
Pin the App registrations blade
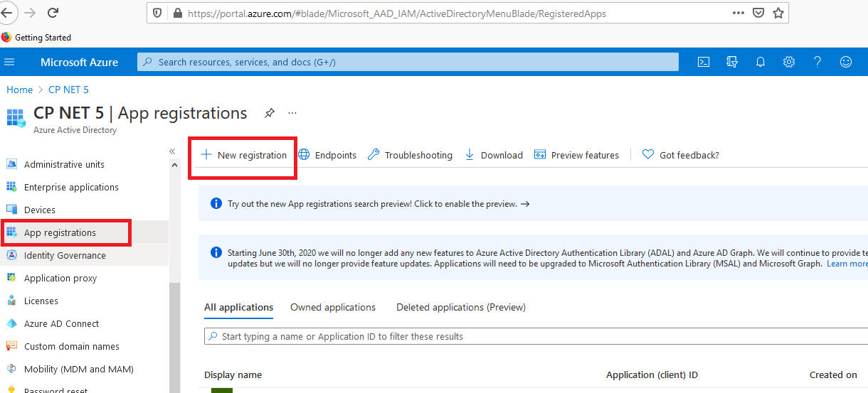coord(270,113)
